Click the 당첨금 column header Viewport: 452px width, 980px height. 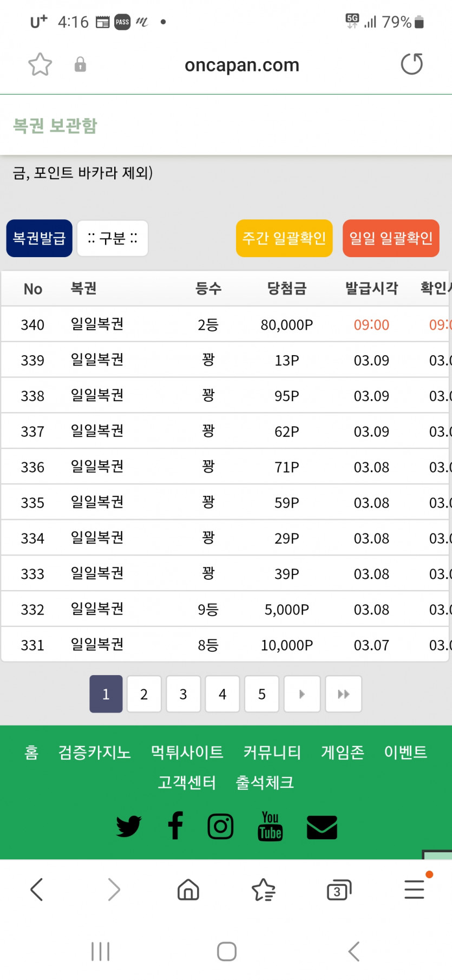pos(287,288)
